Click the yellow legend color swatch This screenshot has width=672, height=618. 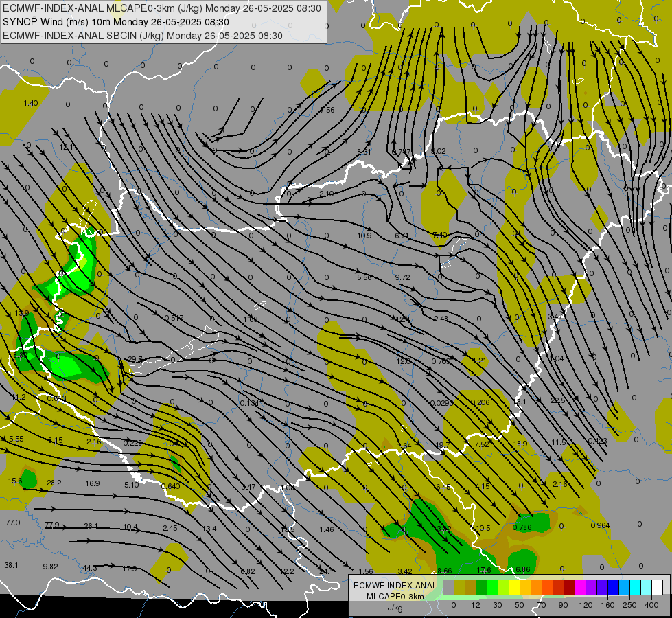(515, 587)
